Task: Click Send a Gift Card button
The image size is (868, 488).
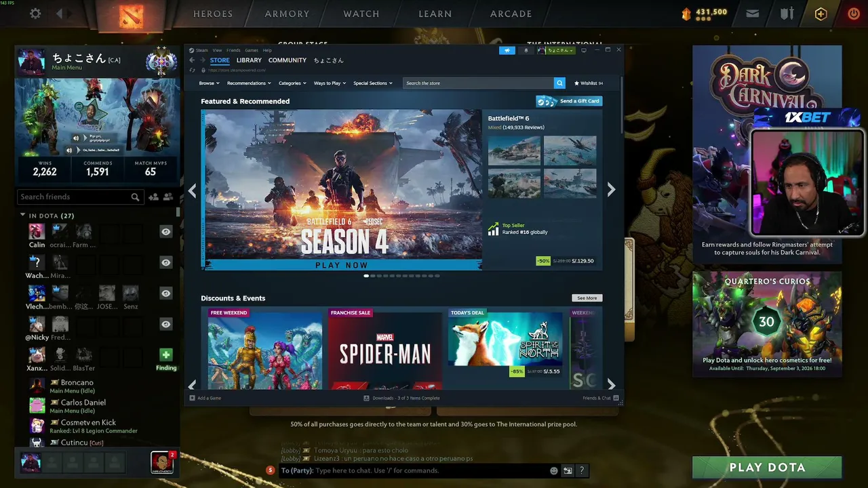Action: [570, 101]
